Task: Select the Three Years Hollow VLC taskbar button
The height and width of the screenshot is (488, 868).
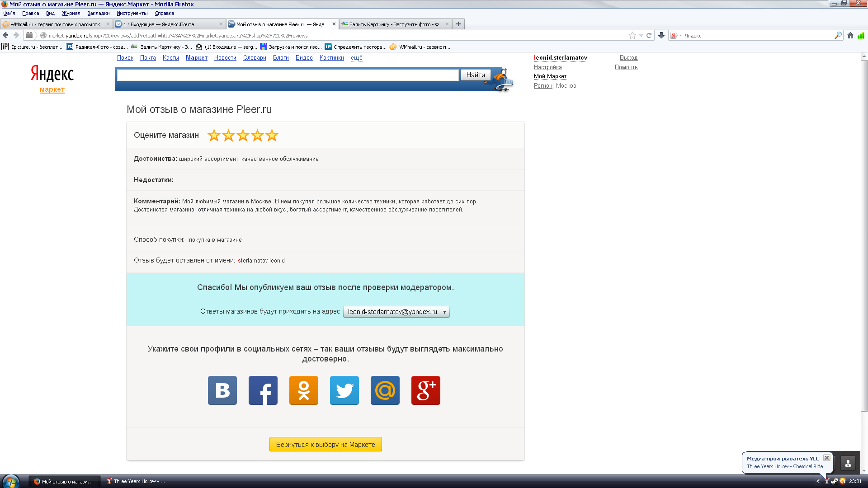Action: (137, 482)
